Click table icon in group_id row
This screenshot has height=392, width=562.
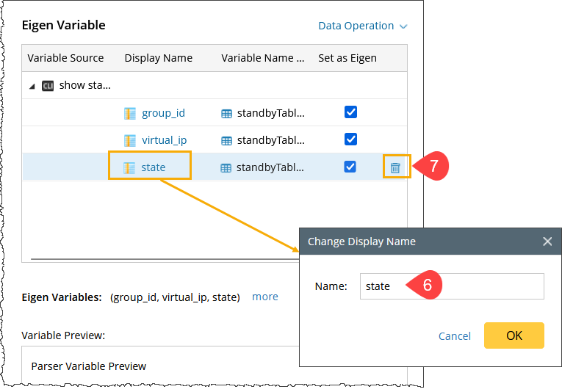point(227,114)
